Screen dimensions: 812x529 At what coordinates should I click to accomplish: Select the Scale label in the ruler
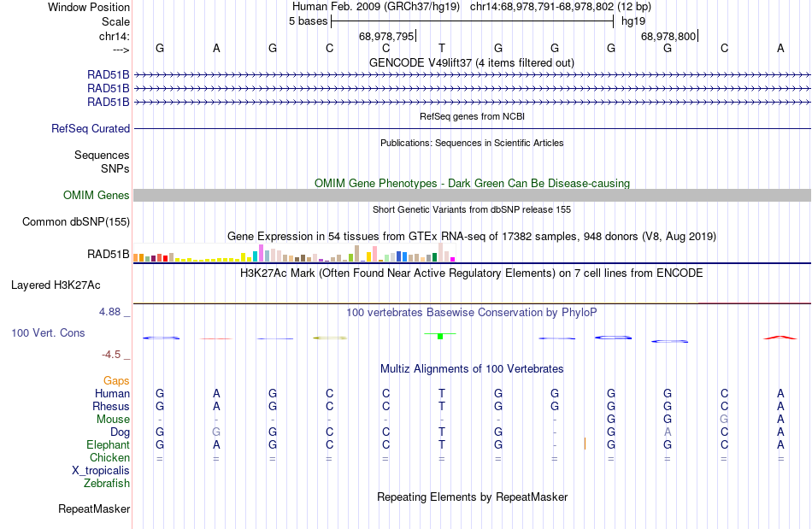point(115,21)
